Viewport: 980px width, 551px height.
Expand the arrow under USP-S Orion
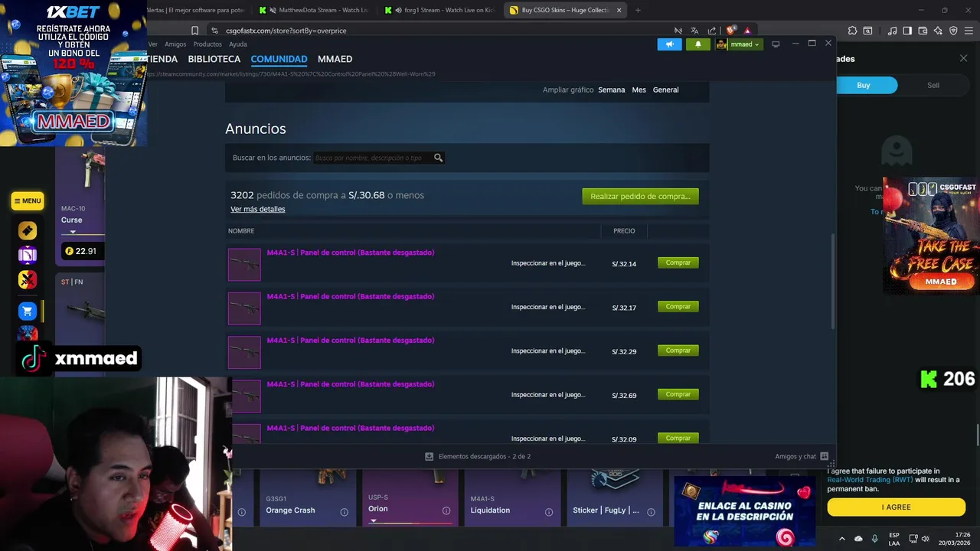[x=373, y=520]
